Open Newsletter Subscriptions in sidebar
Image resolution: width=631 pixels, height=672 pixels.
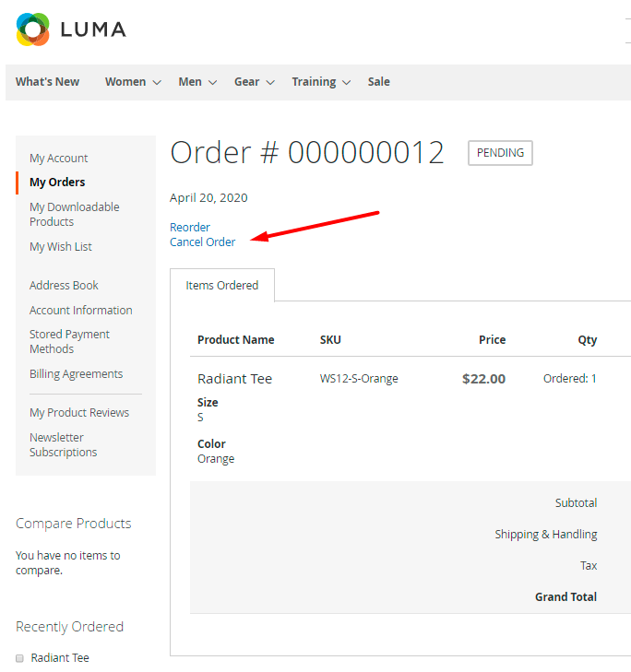tap(63, 445)
